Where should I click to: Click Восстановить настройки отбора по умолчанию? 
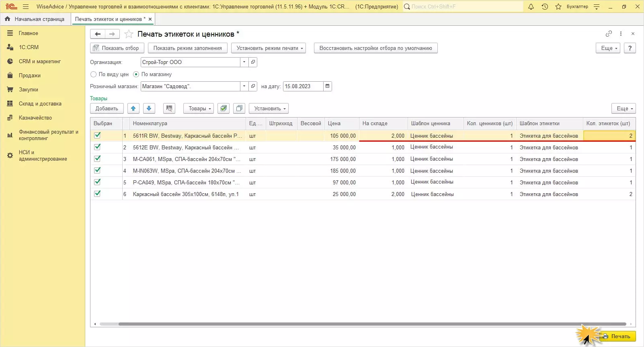click(x=376, y=48)
